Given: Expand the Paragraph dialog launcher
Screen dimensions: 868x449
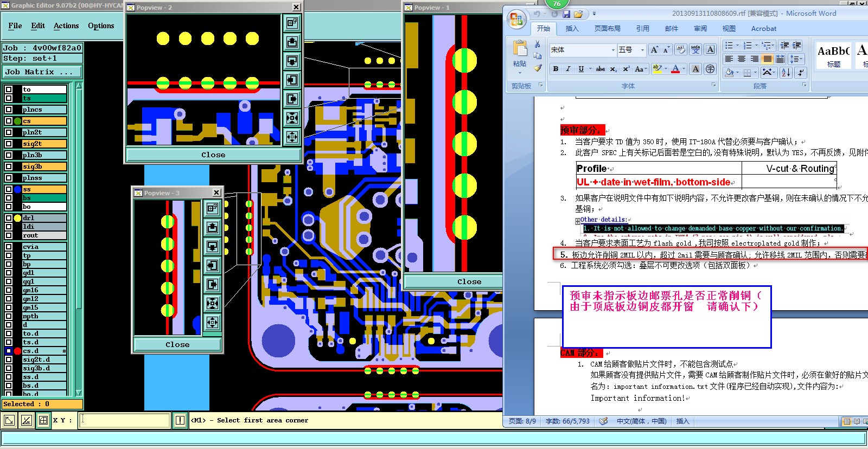Looking at the screenshot, I should coord(804,85).
